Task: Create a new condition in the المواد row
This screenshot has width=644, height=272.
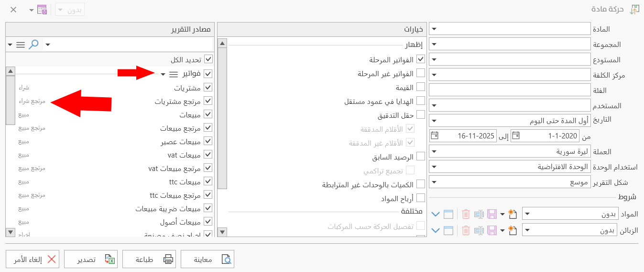Action: click(x=513, y=214)
